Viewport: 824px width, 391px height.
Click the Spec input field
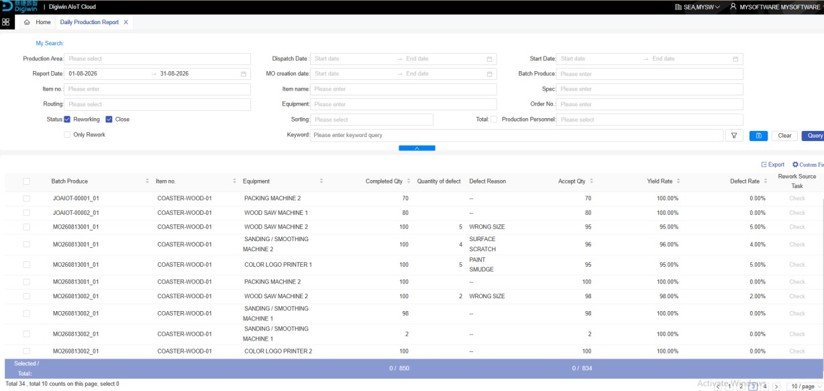coord(650,89)
